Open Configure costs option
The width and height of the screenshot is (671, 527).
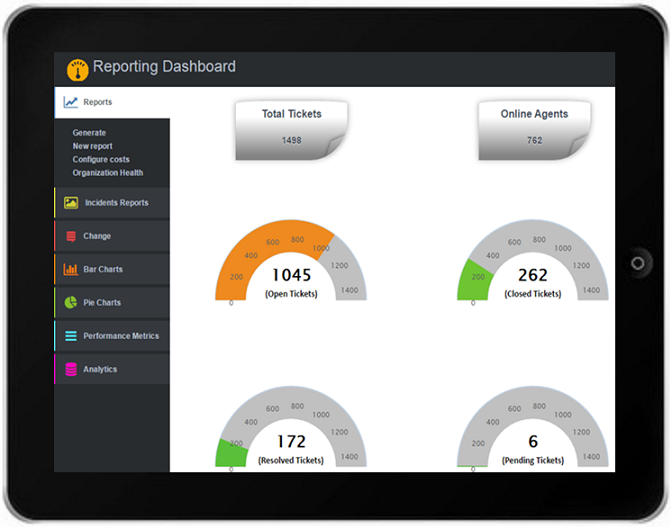pyautogui.click(x=101, y=160)
